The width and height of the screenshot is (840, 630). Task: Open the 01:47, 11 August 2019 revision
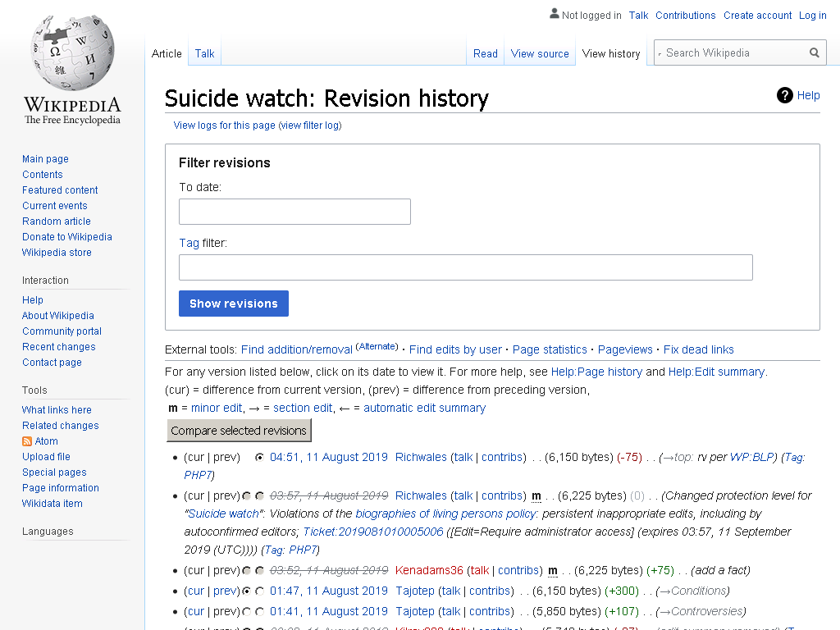click(328, 591)
